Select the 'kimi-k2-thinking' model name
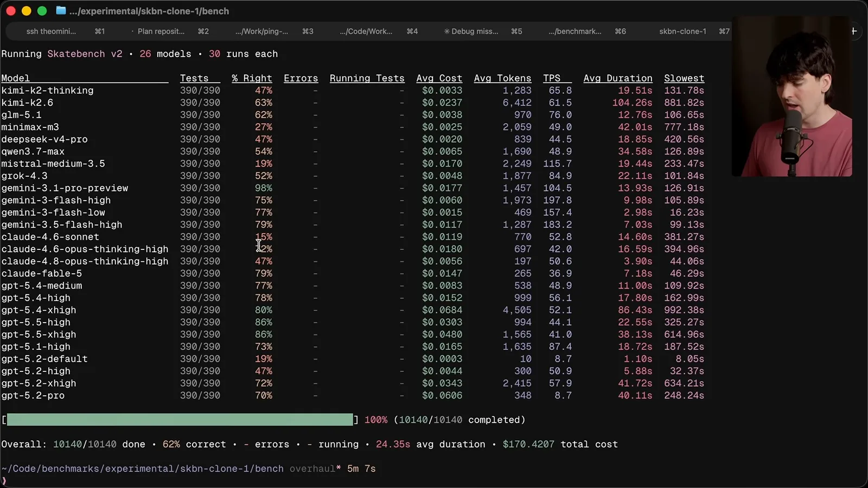The image size is (868, 488). pyautogui.click(x=47, y=91)
